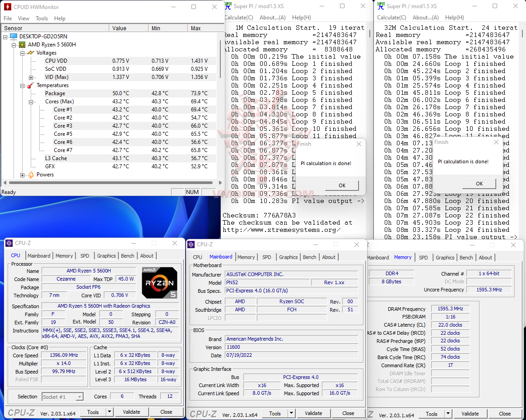
Task: Click HWMonitor horizontal scrollbar left arrow
Action: 5,183
